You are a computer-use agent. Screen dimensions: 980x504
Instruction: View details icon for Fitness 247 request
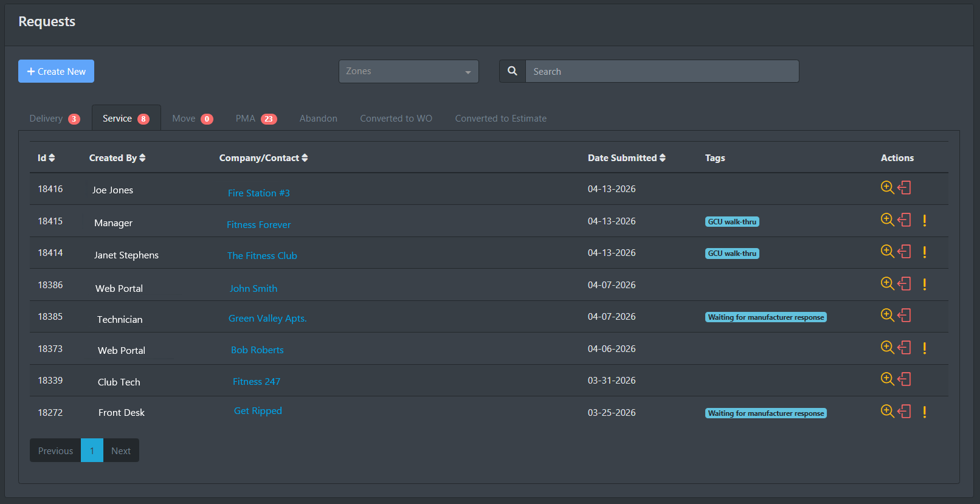887,379
